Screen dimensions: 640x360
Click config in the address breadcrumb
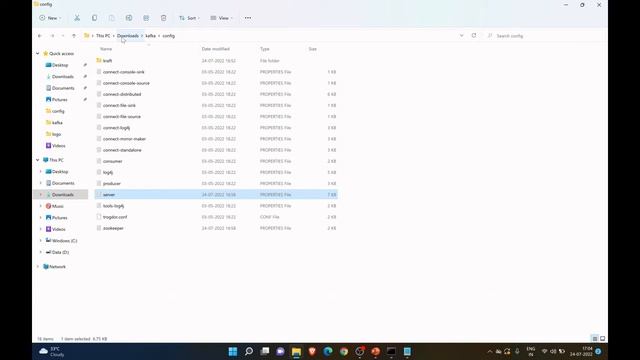click(x=169, y=36)
